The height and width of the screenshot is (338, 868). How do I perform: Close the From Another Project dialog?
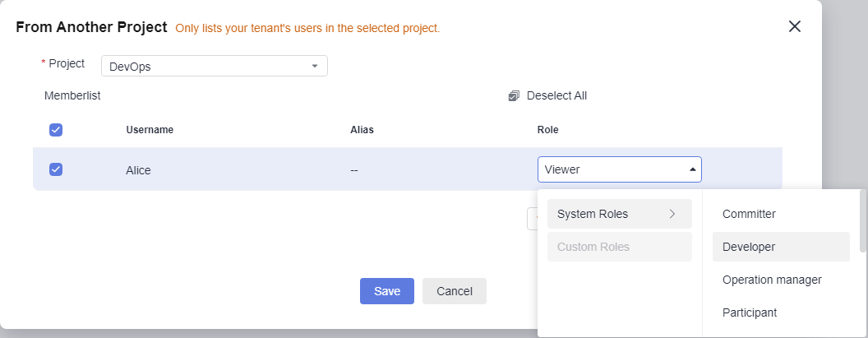[x=794, y=26]
